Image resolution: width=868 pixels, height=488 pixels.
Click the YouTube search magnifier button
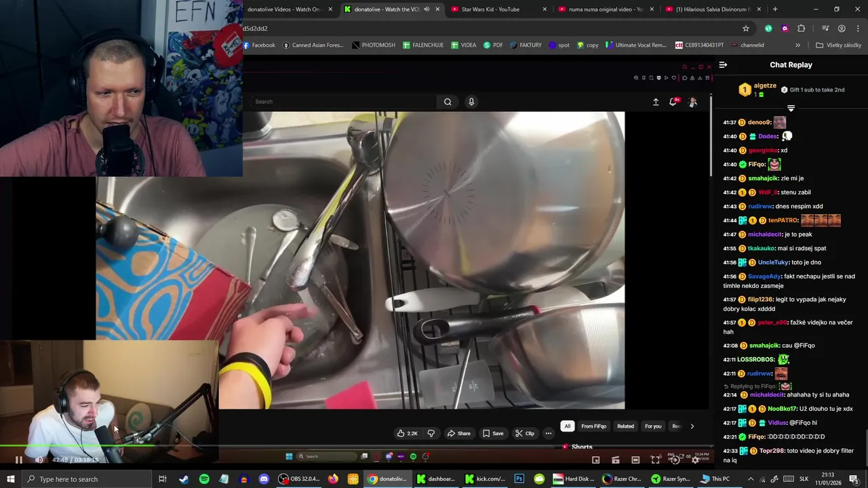point(448,102)
